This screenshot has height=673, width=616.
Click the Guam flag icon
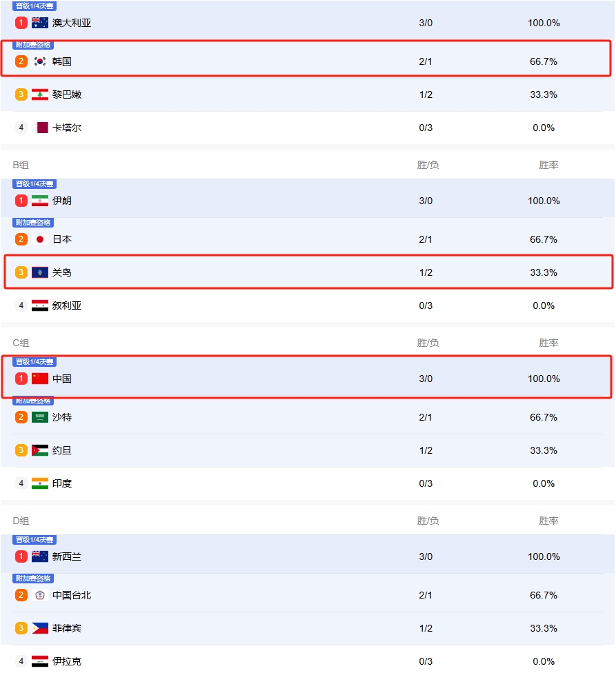coord(40,272)
